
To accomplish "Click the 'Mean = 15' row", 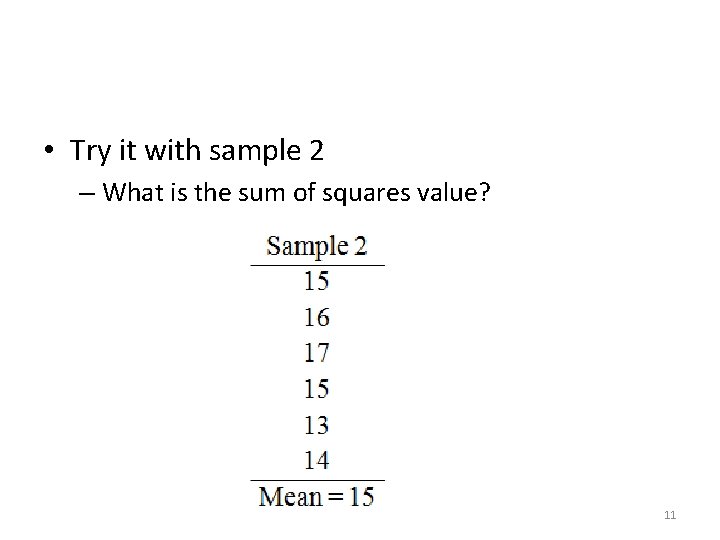I will 317,495.
